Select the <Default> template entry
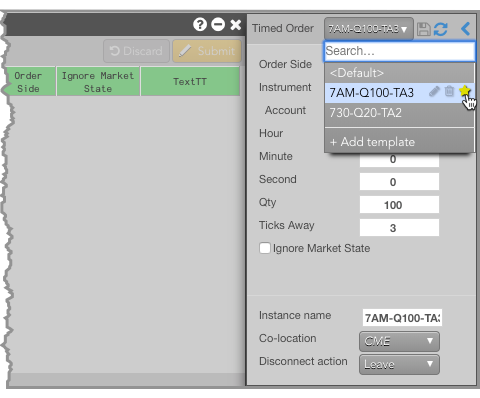Viewport: 480px width, 398px height. click(x=399, y=73)
